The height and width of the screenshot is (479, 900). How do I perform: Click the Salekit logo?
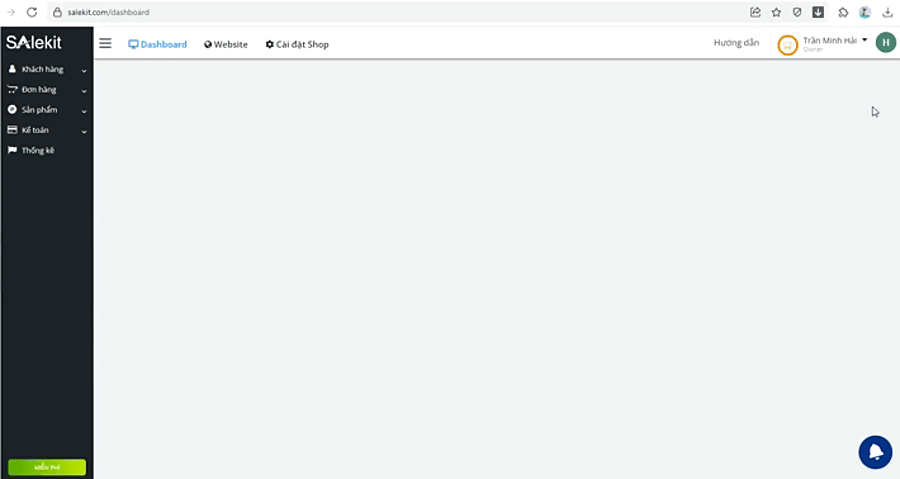click(x=33, y=42)
